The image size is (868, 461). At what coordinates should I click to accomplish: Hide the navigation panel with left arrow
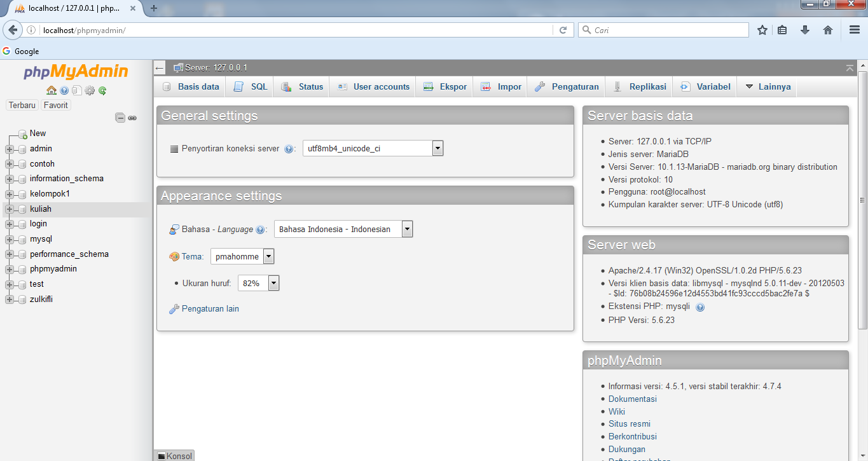[x=160, y=68]
